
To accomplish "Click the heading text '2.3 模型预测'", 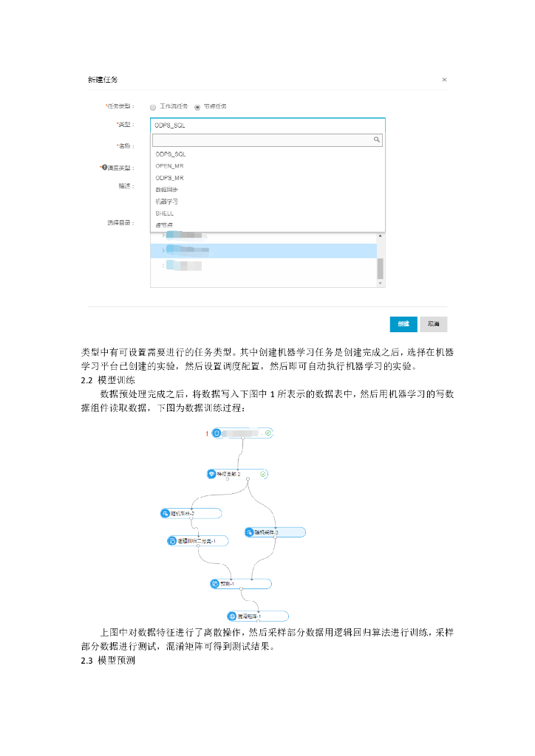I will click(x=108, y=661).
